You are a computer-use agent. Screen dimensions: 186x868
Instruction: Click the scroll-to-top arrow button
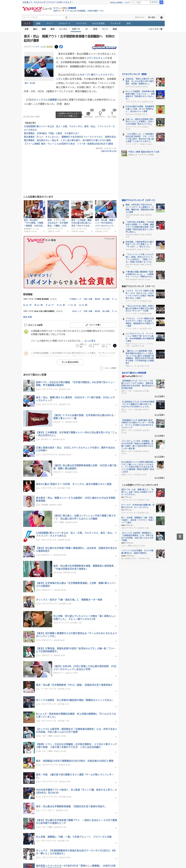point(180,536)
